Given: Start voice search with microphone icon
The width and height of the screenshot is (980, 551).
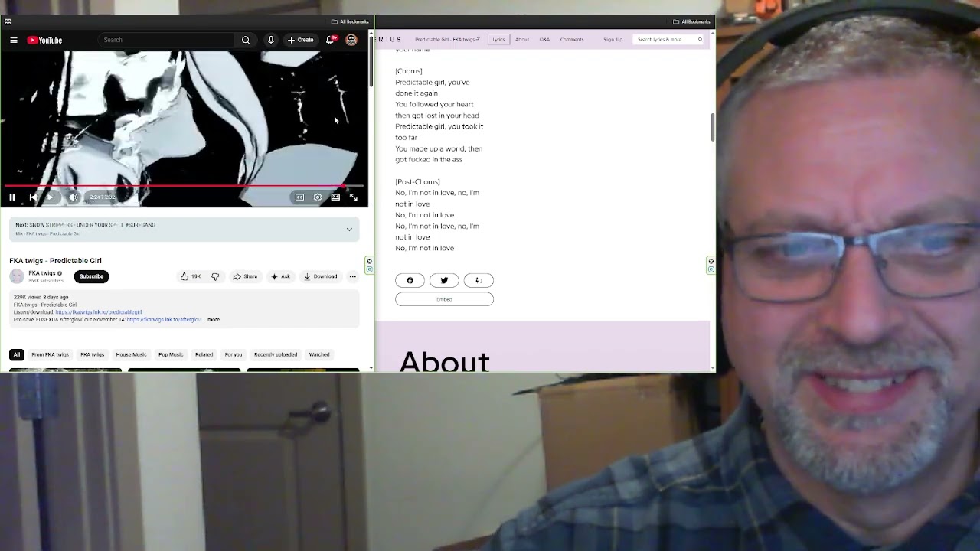Looking at the screenshot, I should (x=270, y=40).
